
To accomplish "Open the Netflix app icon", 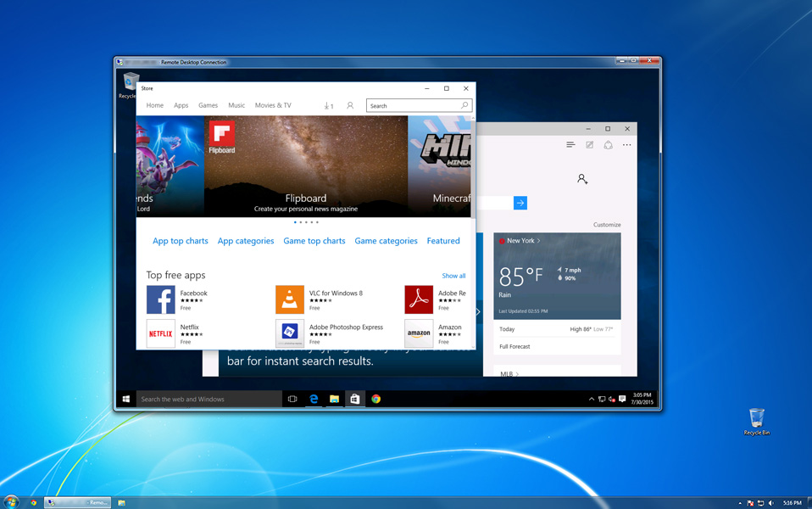I will [x=160, y=333].
